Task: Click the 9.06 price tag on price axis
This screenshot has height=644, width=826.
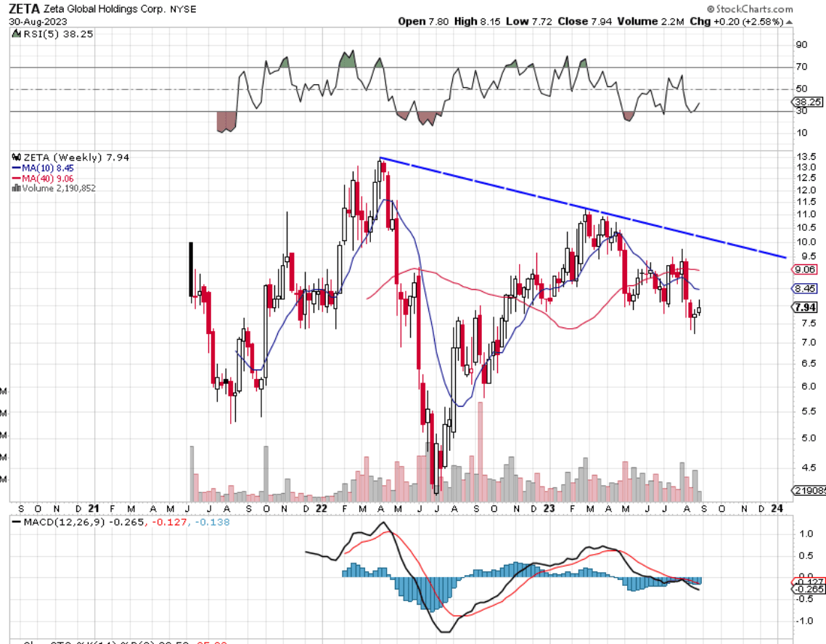Action: coord(805,269)
